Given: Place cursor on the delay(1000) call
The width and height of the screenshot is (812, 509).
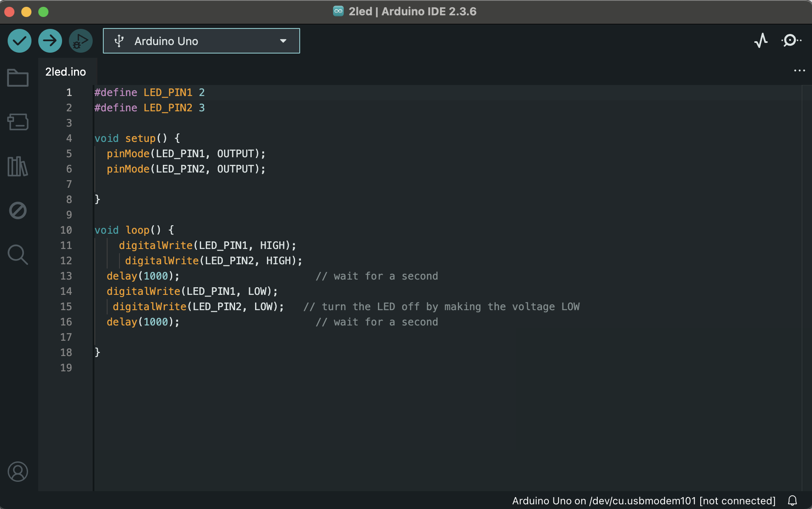Looking at the screenshot, I should pos(142,276).
